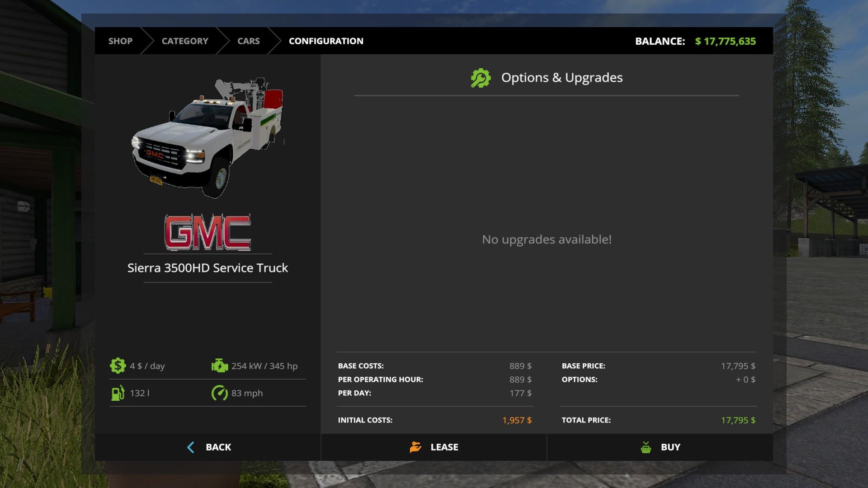
Task: Select the CONFIGURATION breadcrumb
Action: (326, 41)
